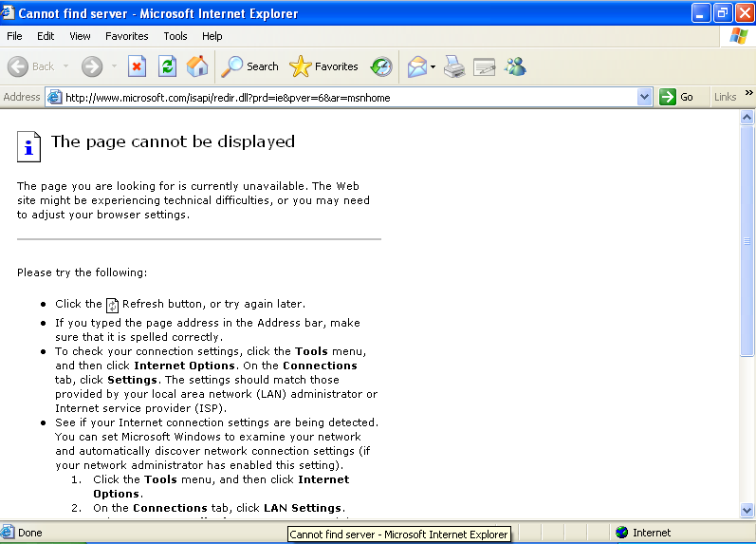Click the Forward navigation arrow icon
This screenshot has width=756, height=544.
(92, 66)
